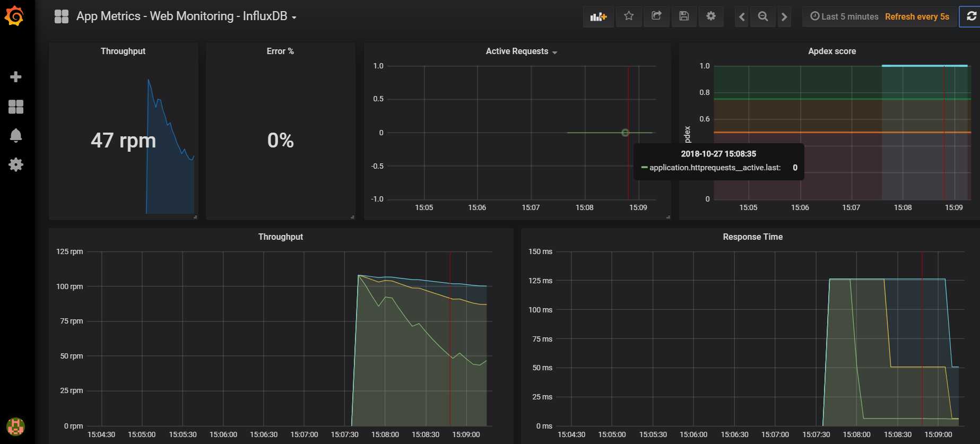Open the Active Requests panel menu
The image size is (980, 444).
coord(521,51)
